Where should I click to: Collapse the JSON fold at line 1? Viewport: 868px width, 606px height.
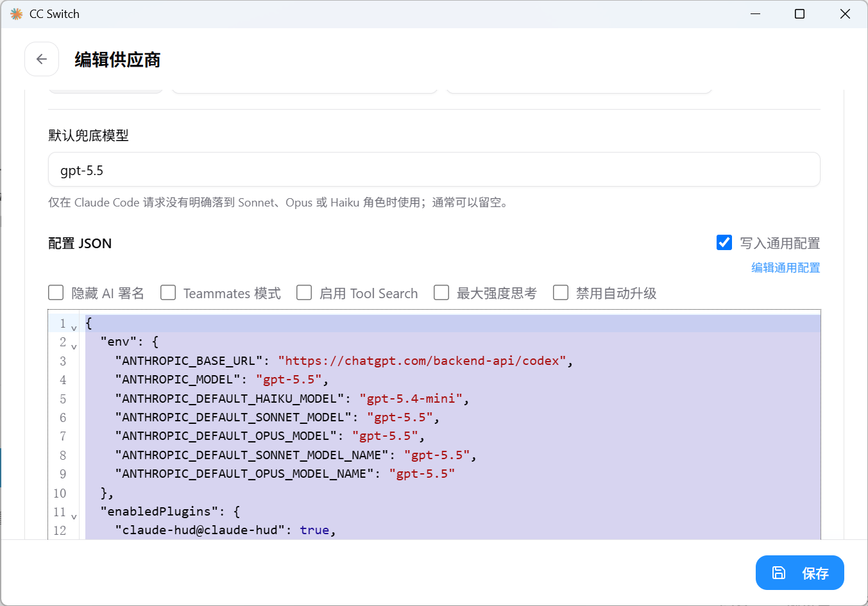(74, 328)
